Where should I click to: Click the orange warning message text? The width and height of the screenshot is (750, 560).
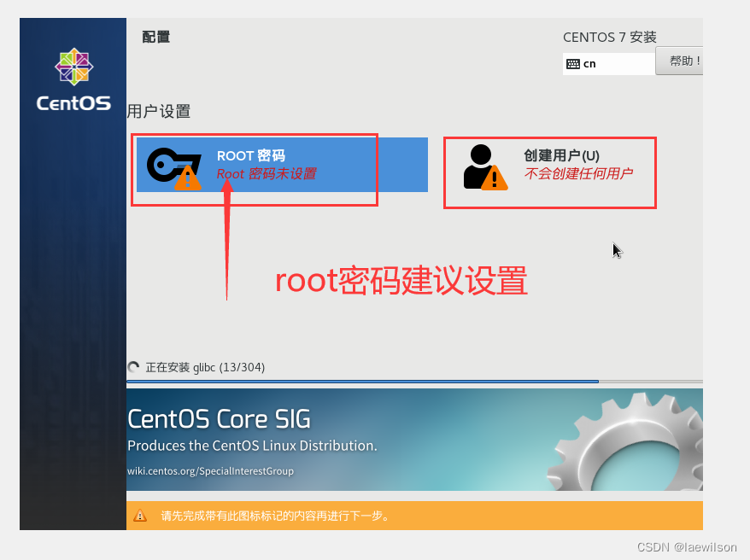(276, 516)
